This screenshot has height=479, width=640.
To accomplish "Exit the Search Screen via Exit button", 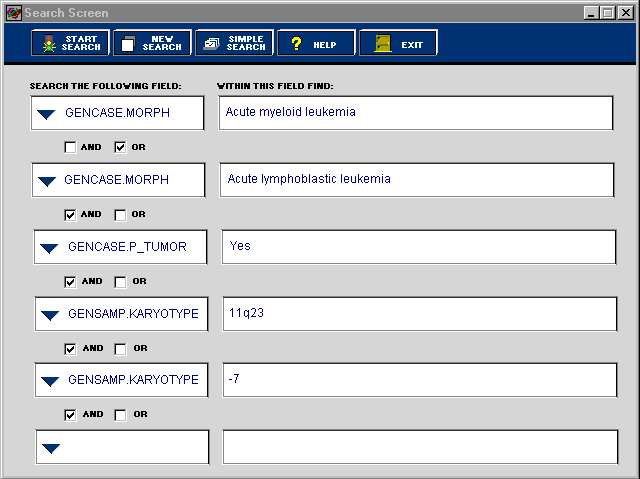I will tap(398, 43).
